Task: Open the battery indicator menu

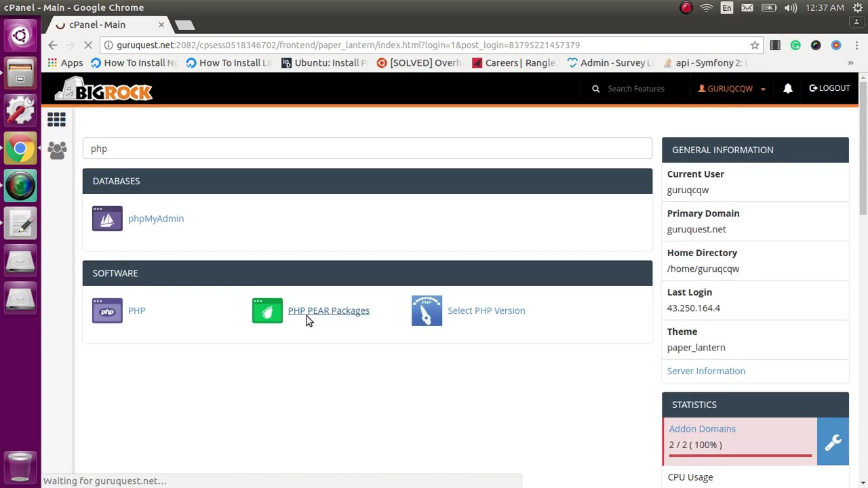Action: (769, 7)
